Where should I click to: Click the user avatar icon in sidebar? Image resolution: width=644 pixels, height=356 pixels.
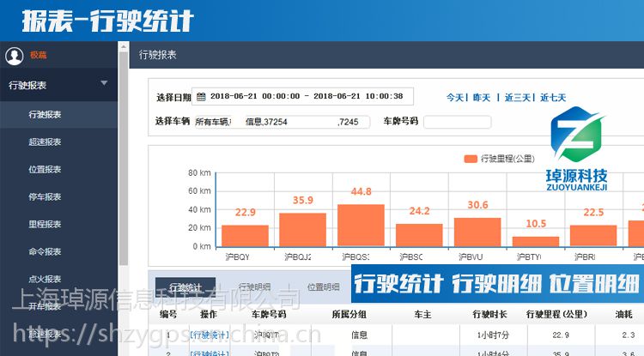pos(14,56)
